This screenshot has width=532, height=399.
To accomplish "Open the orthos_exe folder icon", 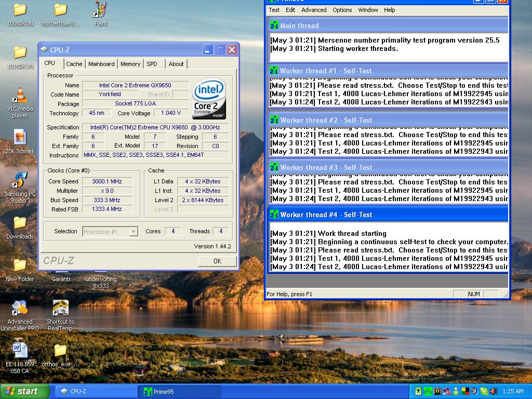I will (60, 350).
